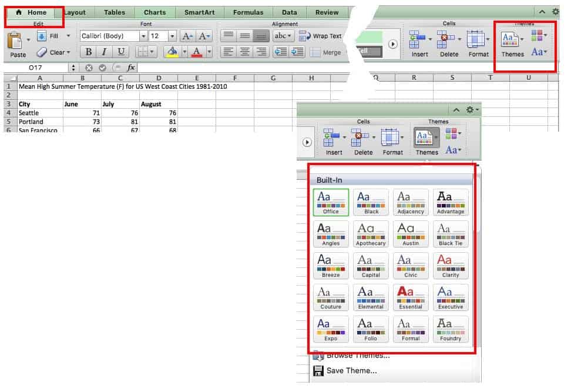Click the Paste clipboard icon

point(14,41)
